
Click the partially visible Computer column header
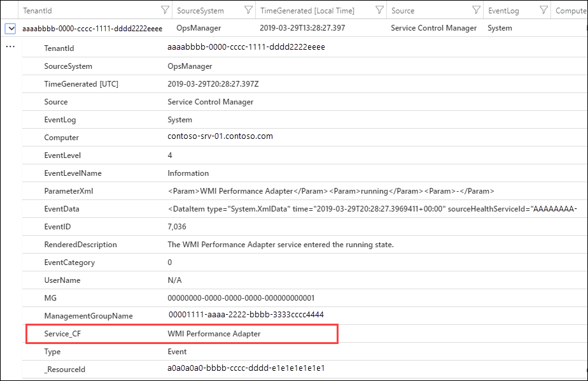[571, 11]
